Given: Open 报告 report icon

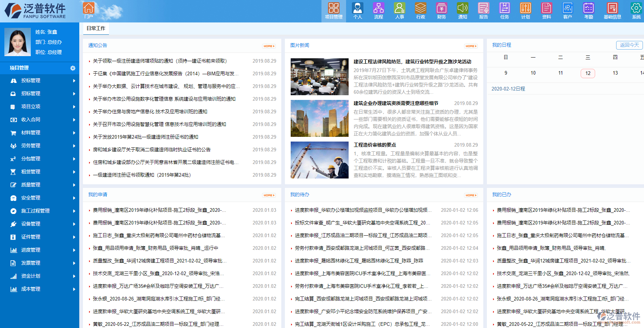Looking at the screenshot, I should 484,11.
